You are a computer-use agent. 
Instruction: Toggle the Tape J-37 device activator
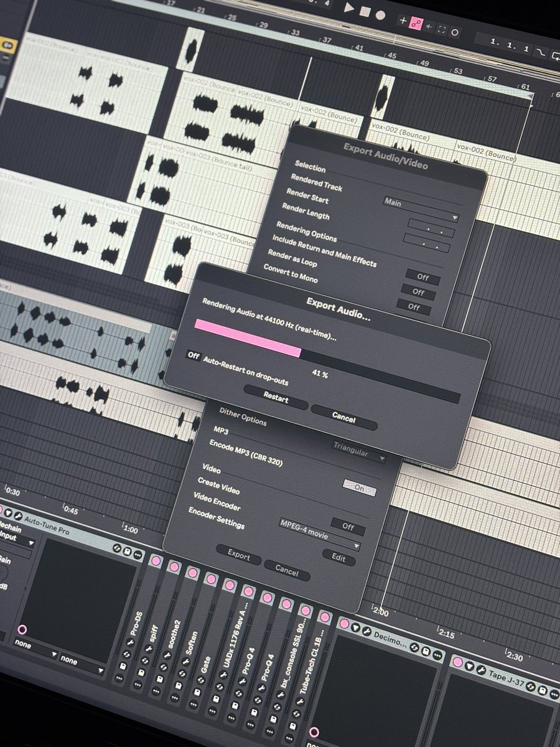(x=457, y=662)
